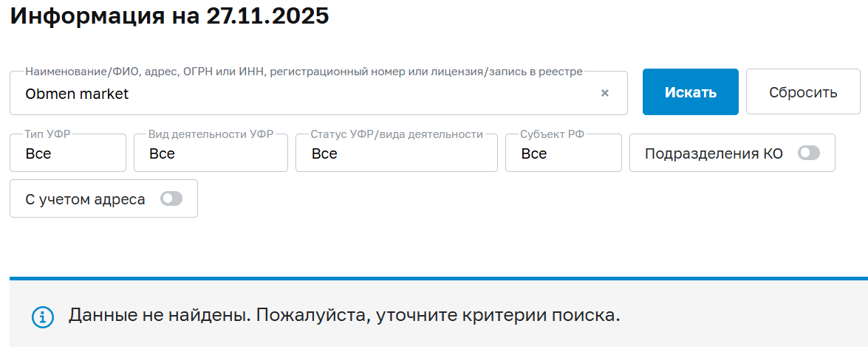Viewport: 868px width, 349px height.
Task: Clear the search field with the X icon
Action: pos(605,93)
